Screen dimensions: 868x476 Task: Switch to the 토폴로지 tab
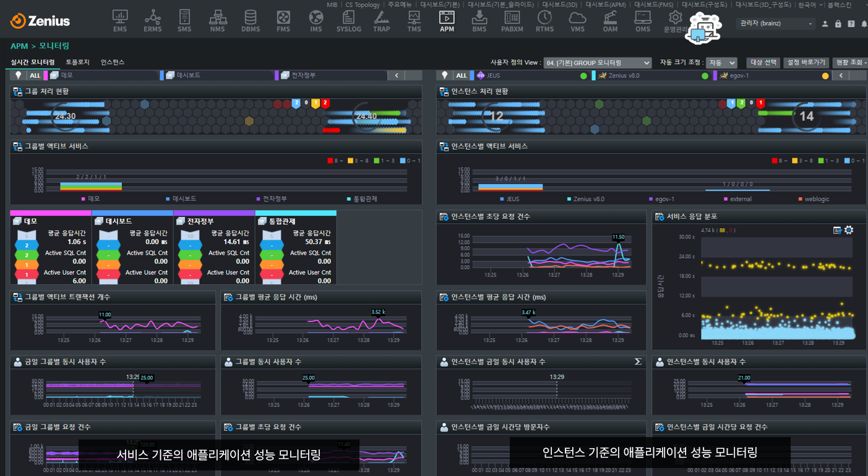77,62
